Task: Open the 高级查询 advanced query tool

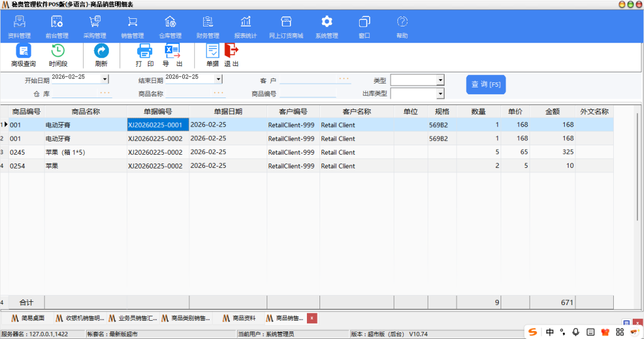Action: point(23,55)
